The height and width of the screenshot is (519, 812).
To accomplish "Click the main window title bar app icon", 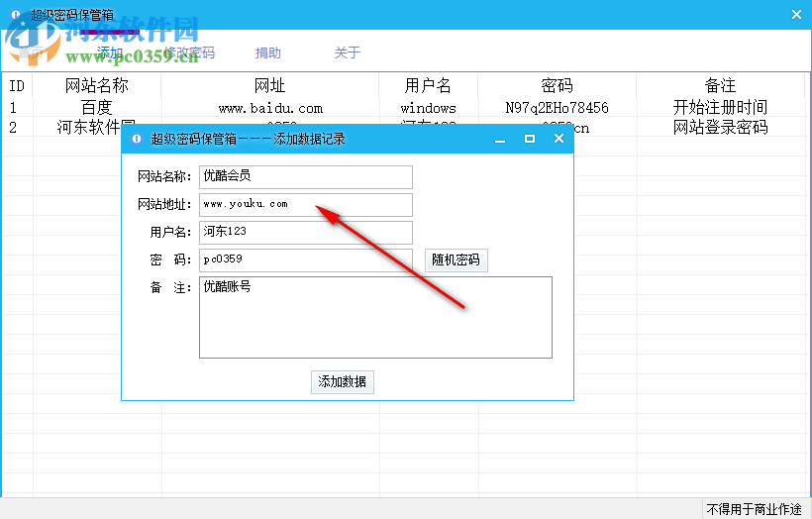I will [16, 15].
